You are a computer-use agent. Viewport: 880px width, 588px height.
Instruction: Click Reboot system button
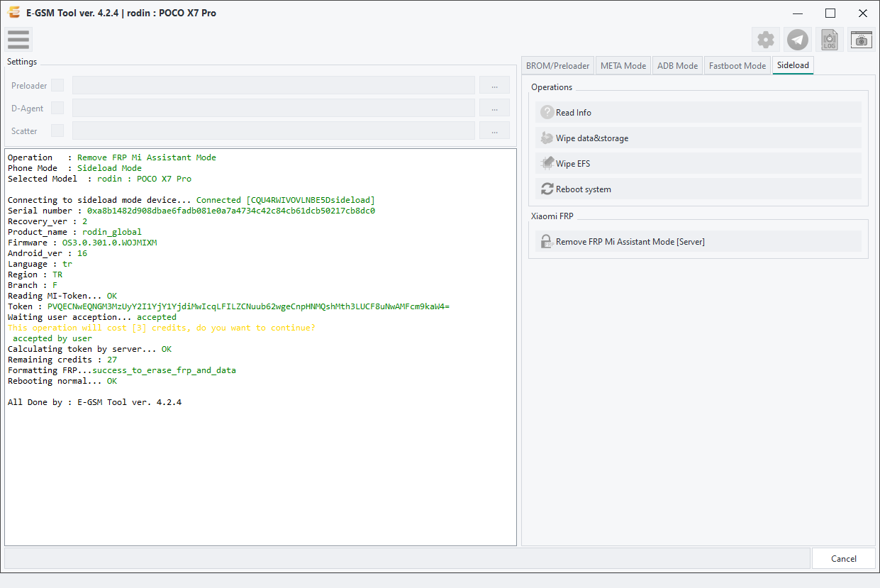click(698, 189)
